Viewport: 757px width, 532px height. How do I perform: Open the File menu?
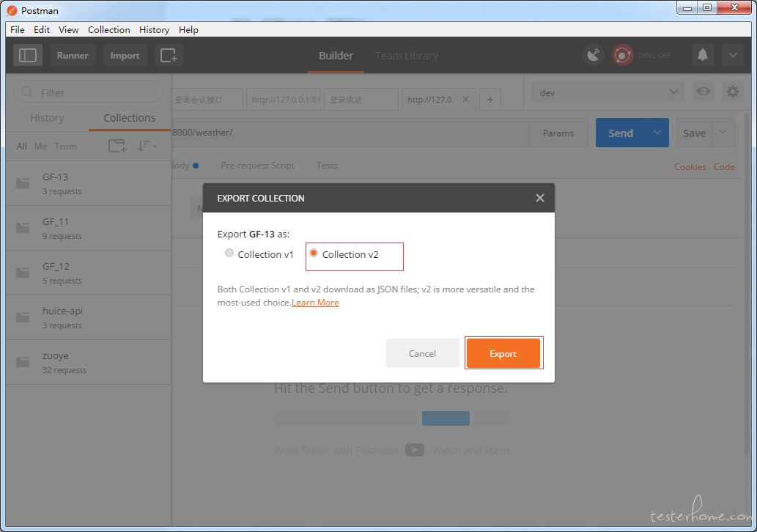coord(18,29)
